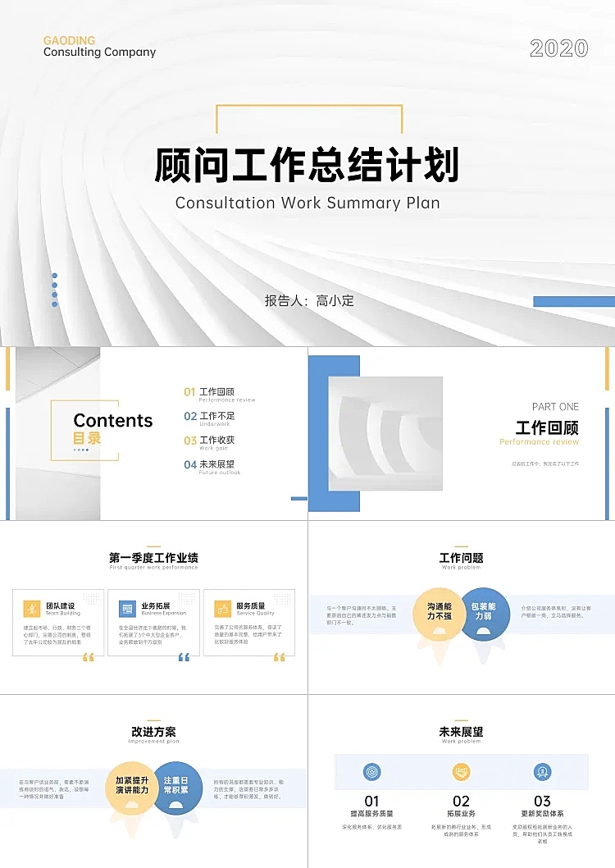
Task: Select the Contents heading
Action: tap(113, 420)
